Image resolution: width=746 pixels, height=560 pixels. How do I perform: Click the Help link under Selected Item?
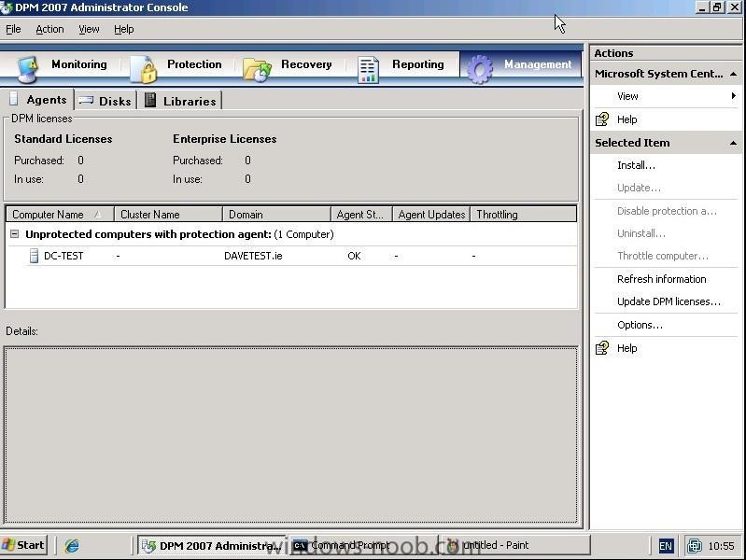click(626, 348)
